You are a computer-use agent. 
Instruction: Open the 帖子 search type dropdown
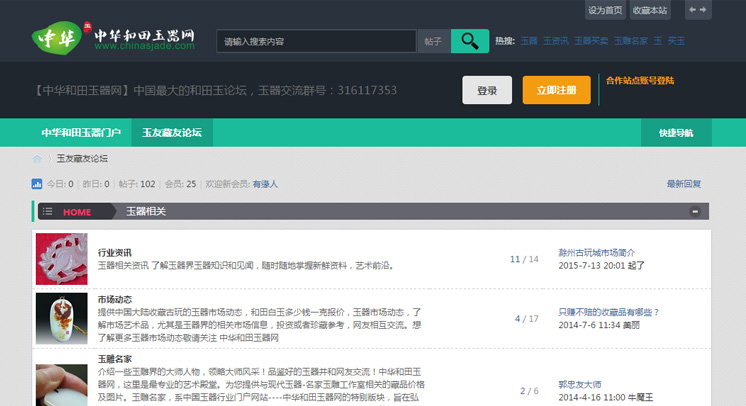(x=433, y=42)
